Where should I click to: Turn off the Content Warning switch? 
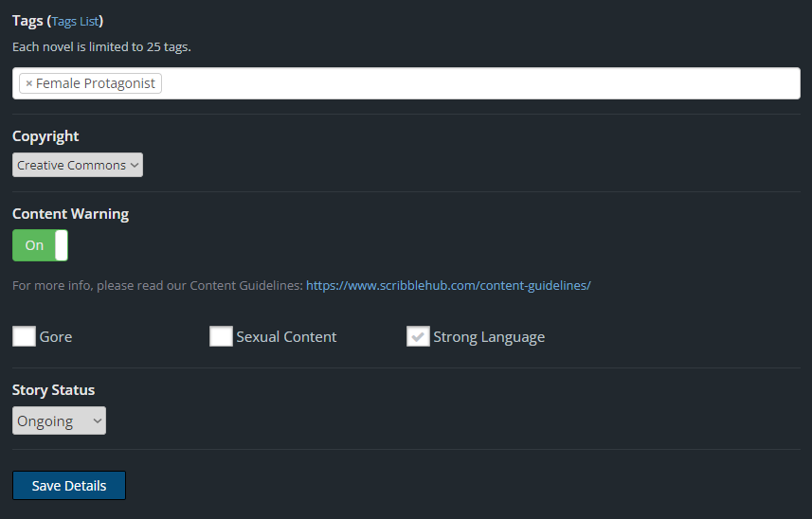40,245
